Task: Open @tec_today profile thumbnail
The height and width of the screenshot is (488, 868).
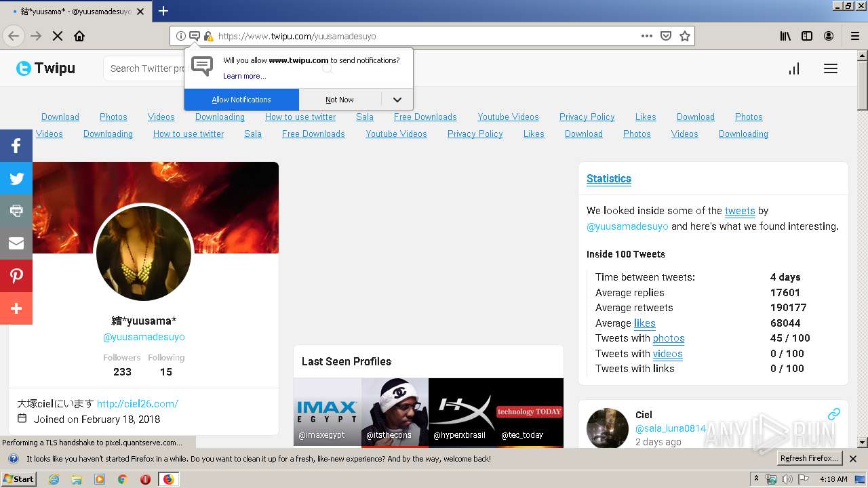Action: 530,412
